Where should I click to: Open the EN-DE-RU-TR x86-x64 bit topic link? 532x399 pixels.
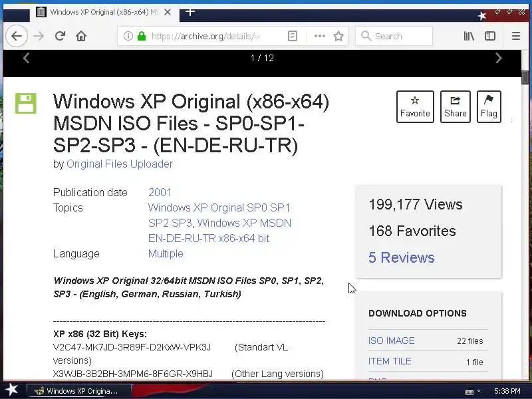(209, 238)
